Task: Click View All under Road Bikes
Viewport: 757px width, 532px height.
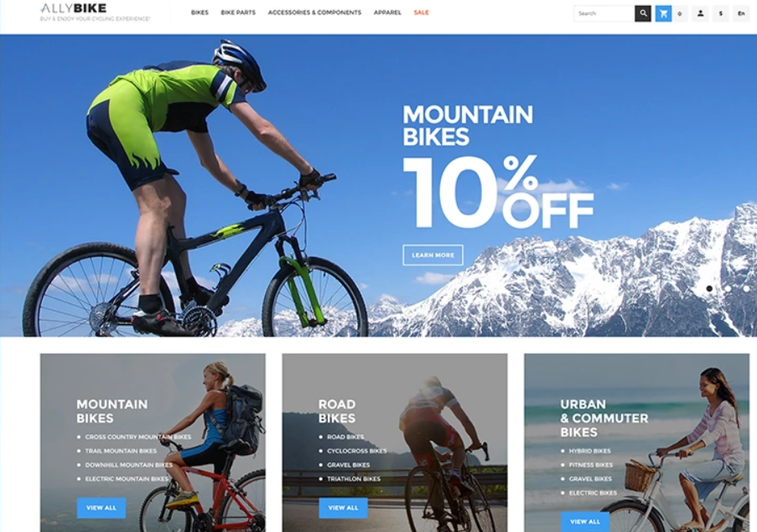Action: coord(343,508)
